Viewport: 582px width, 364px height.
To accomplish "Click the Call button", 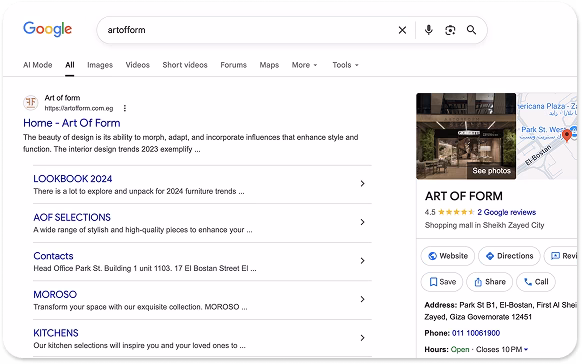I will click(536, 282).
